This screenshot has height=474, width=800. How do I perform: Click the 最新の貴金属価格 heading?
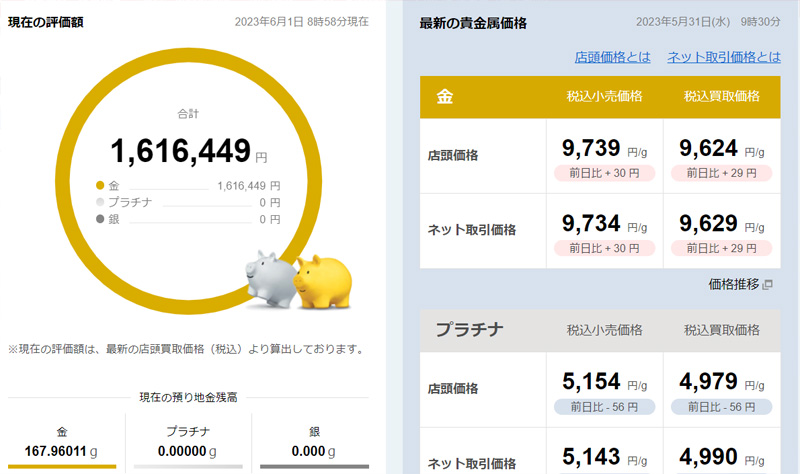click(x=473, y=23)
